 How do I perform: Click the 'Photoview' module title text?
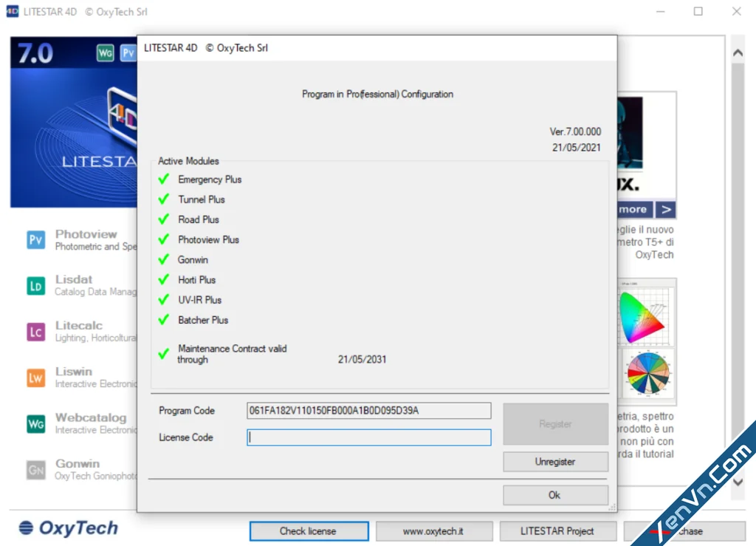[86, 234]
